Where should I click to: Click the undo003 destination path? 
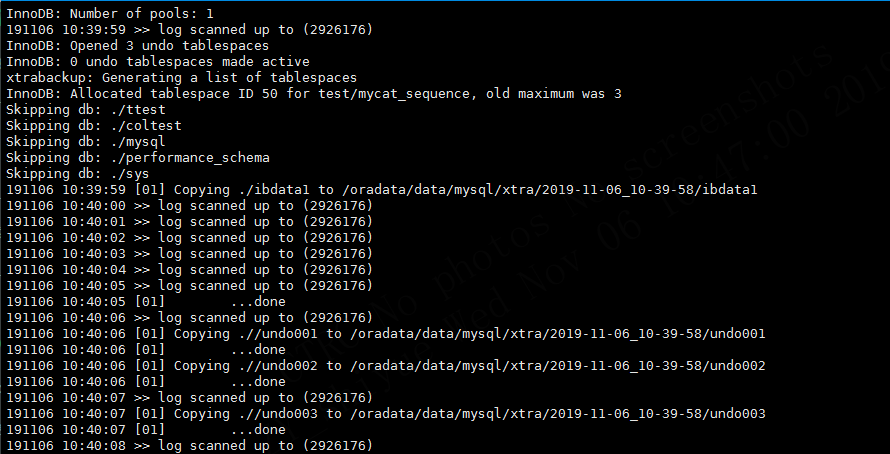coord(557,414)
